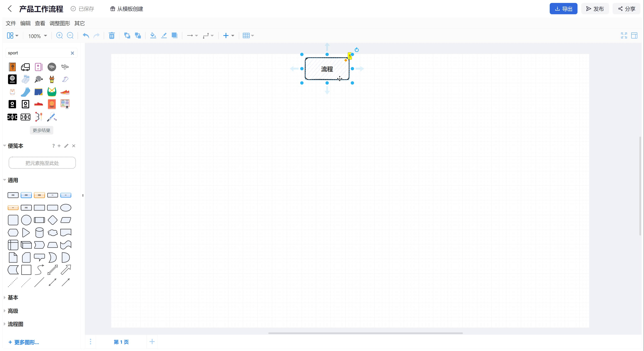Switch to the 第 1 页 tab
This screenshot has width=644, height=351.
point(121,342)
